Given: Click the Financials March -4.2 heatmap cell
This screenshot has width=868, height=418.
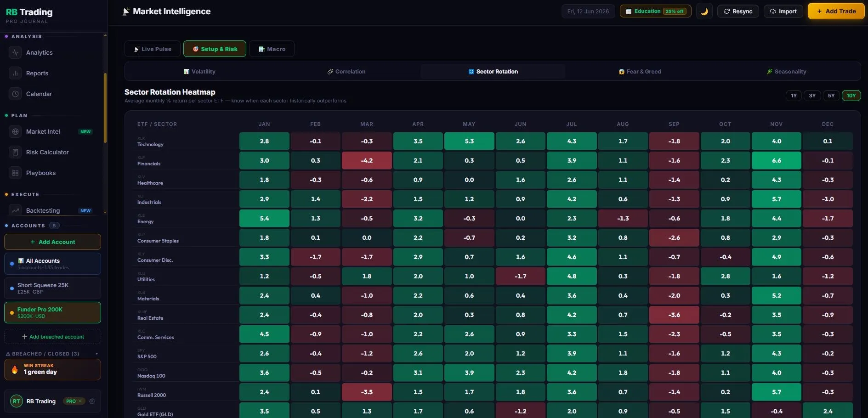Looking at the screenshot, I should click(x=367, y=160).
